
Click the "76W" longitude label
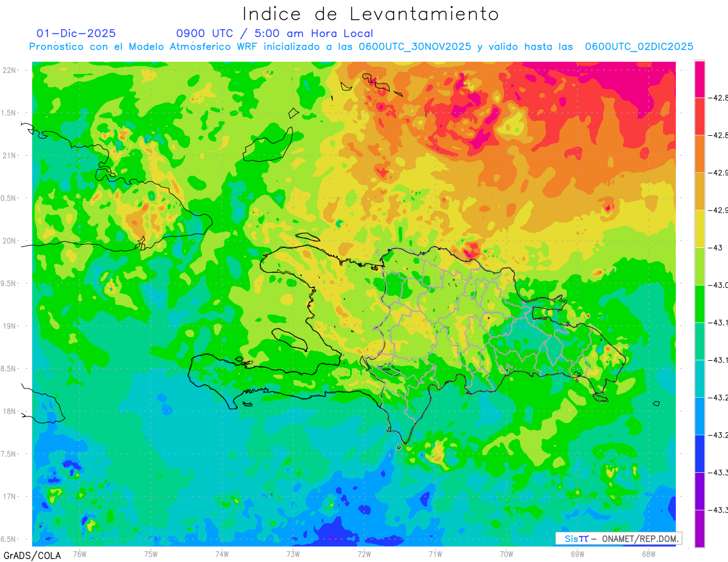coord(79,554)
